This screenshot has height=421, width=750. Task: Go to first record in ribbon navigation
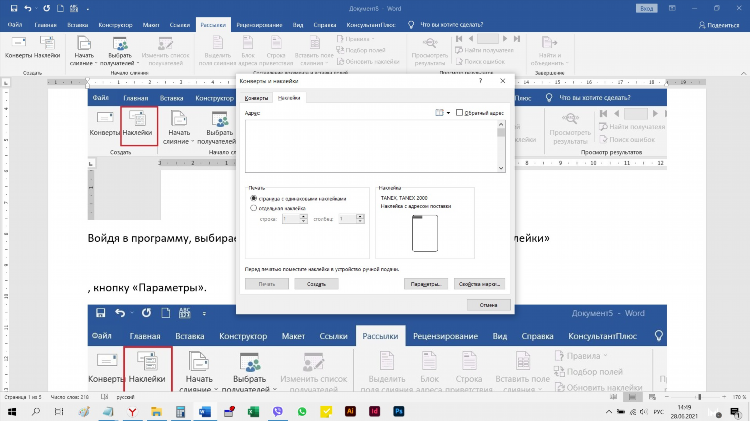(459, 39)
